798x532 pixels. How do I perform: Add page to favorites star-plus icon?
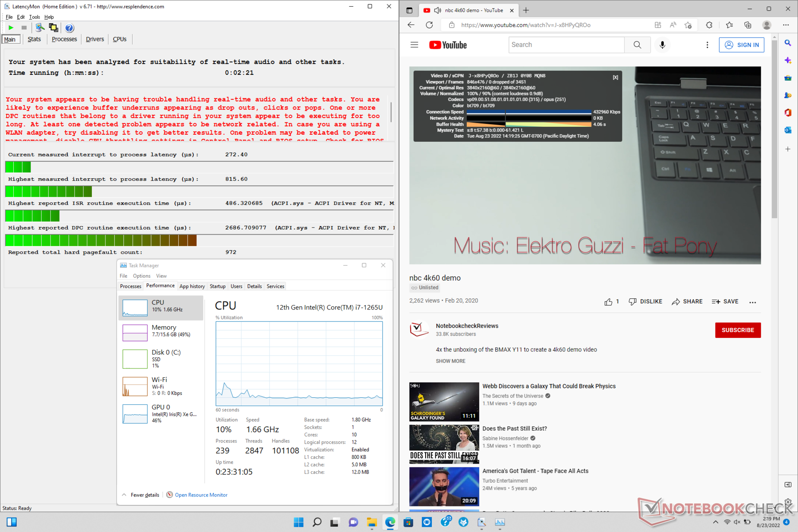(688, 25)
